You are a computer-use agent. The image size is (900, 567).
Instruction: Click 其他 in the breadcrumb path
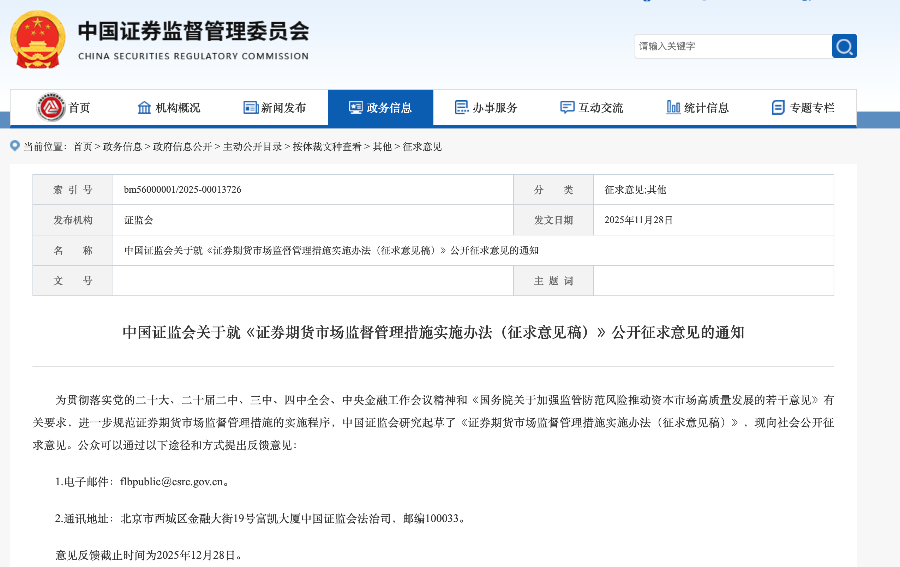click(382, 147)
